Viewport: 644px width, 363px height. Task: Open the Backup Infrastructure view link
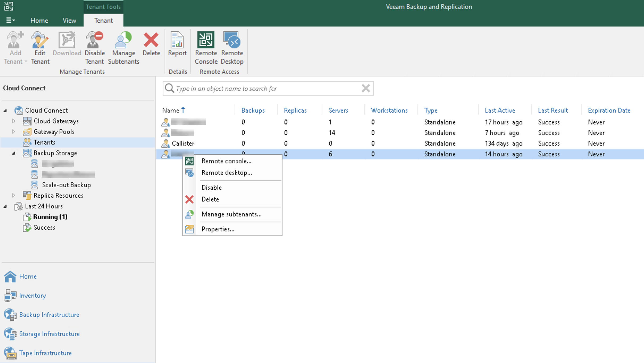point(49,315)
